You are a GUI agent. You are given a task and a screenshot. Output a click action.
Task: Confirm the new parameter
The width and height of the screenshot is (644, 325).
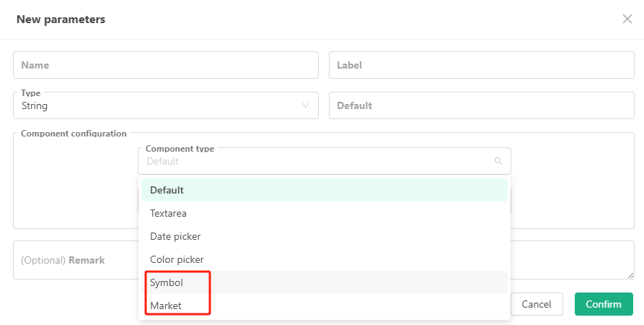[x=603, y=304]
